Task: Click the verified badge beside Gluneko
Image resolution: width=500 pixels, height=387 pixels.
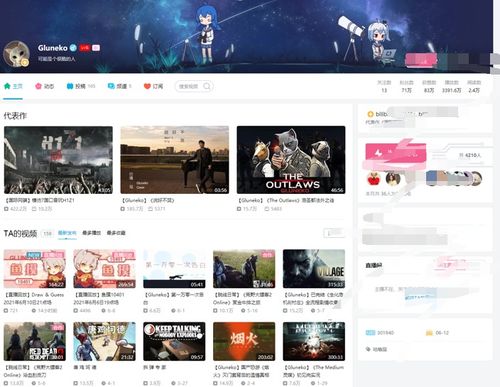Action: click(x=73, y=48)
